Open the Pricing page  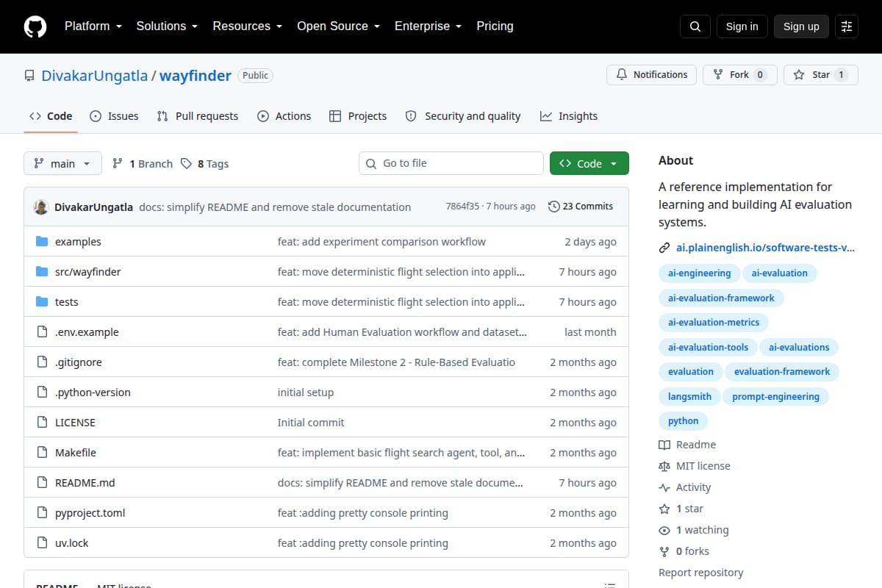[x=495, y=26]
